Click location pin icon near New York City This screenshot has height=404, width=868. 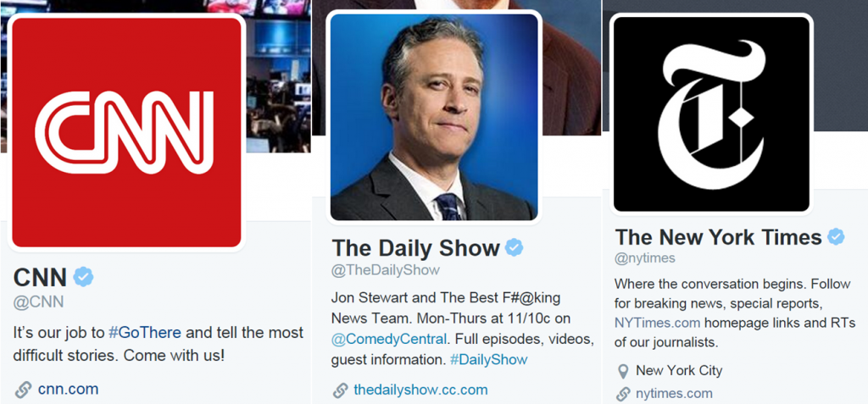[623, 371]
